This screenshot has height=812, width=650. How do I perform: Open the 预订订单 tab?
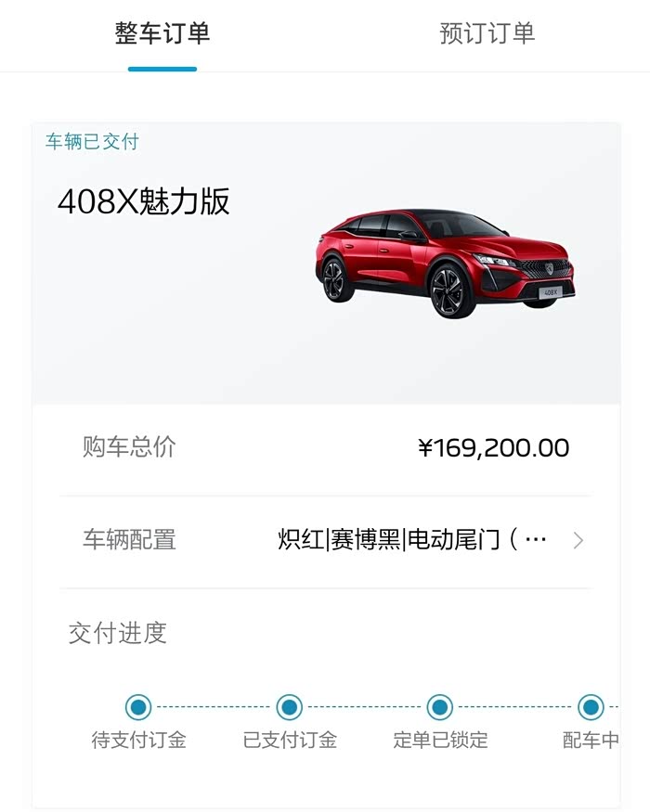click(487, 33)
